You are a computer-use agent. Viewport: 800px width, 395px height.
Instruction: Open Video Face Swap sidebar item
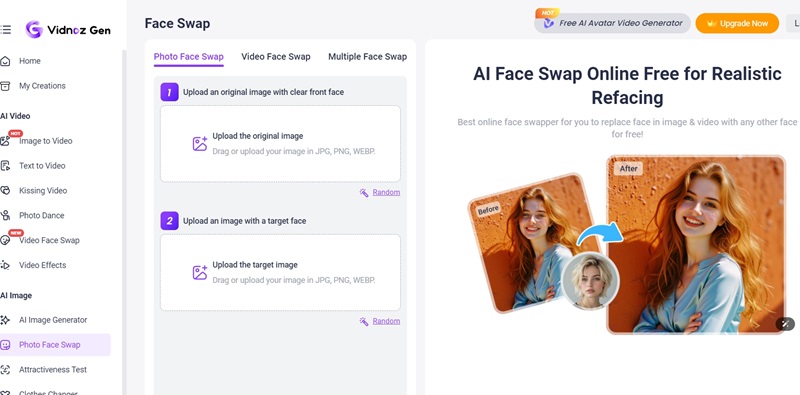click(49, 240)
